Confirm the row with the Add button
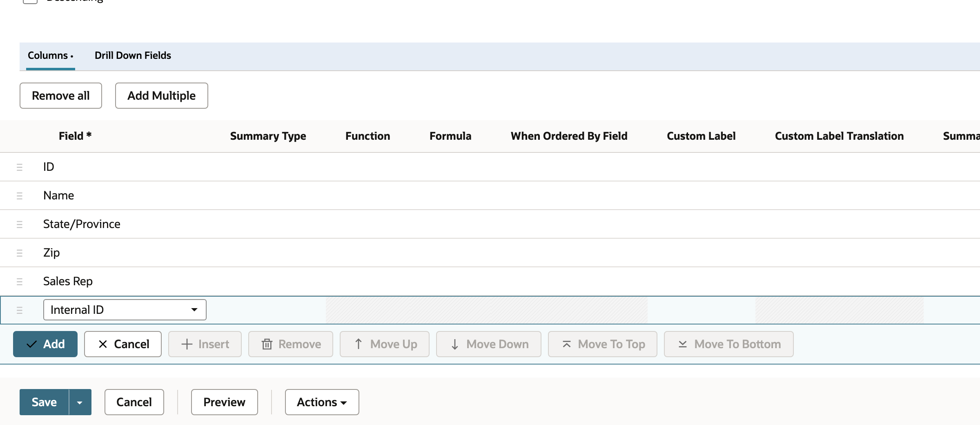980x425 pixels. click(45, 344)
